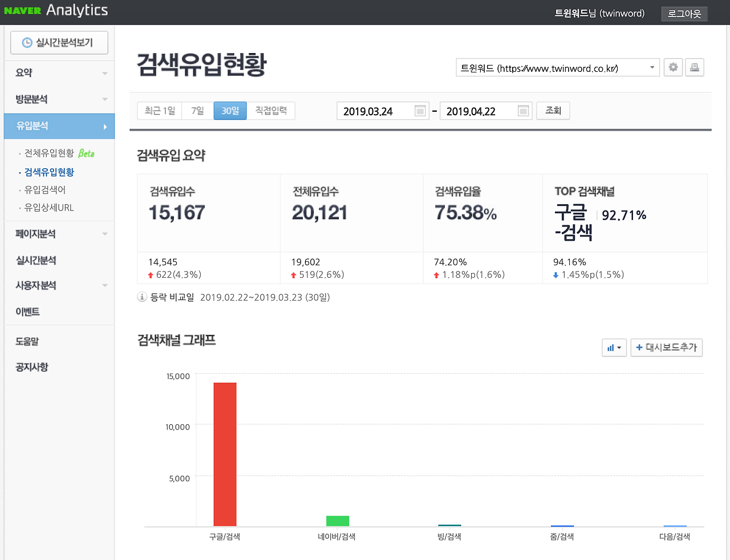
Task: Click the NAVER Analytics logo
Action: tap(56, 10)
